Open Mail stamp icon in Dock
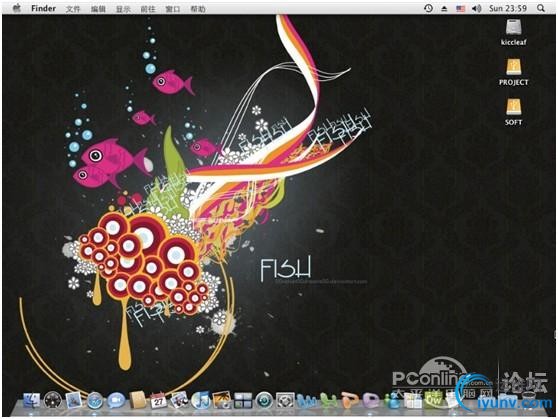Viewport: 558px width, 419px height. pyautogui.click(x=74, y=400)
